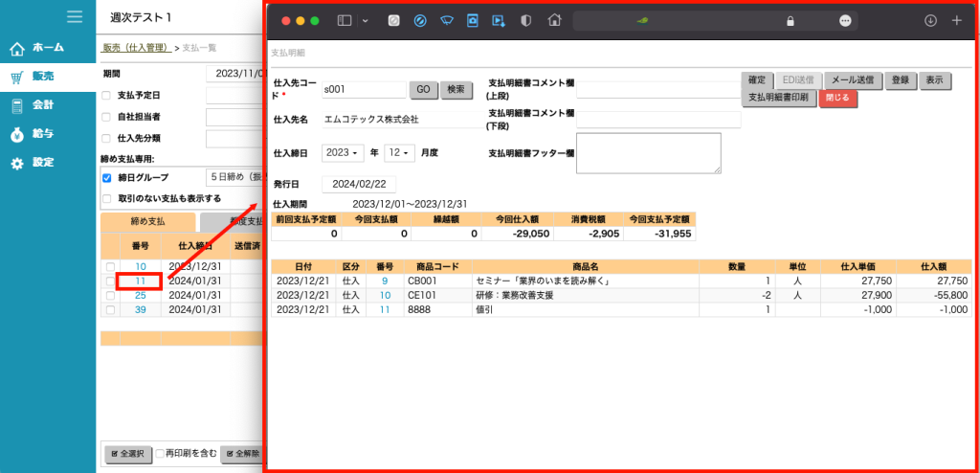Image resolution: width=980 pixels, height=473 pixels.
Task: Open 設定 in the sidebar menu
Action: [x=43, y=163]
